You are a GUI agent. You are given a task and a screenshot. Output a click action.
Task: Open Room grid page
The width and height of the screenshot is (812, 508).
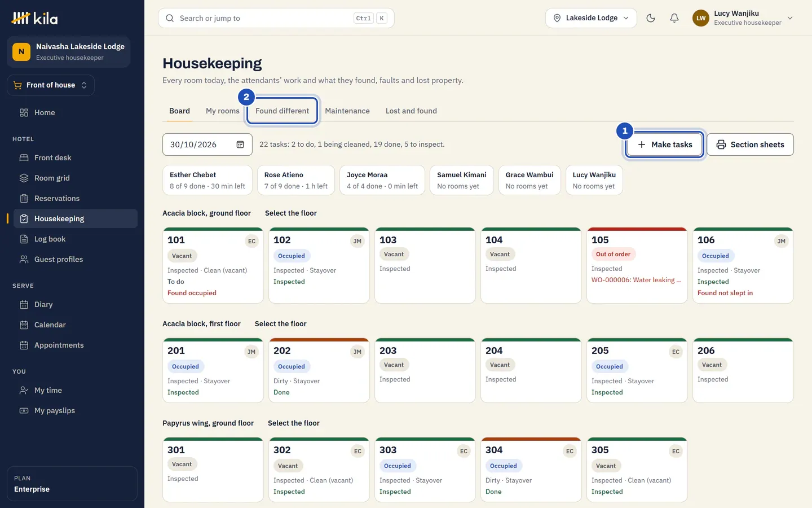[x=76, y=178]
